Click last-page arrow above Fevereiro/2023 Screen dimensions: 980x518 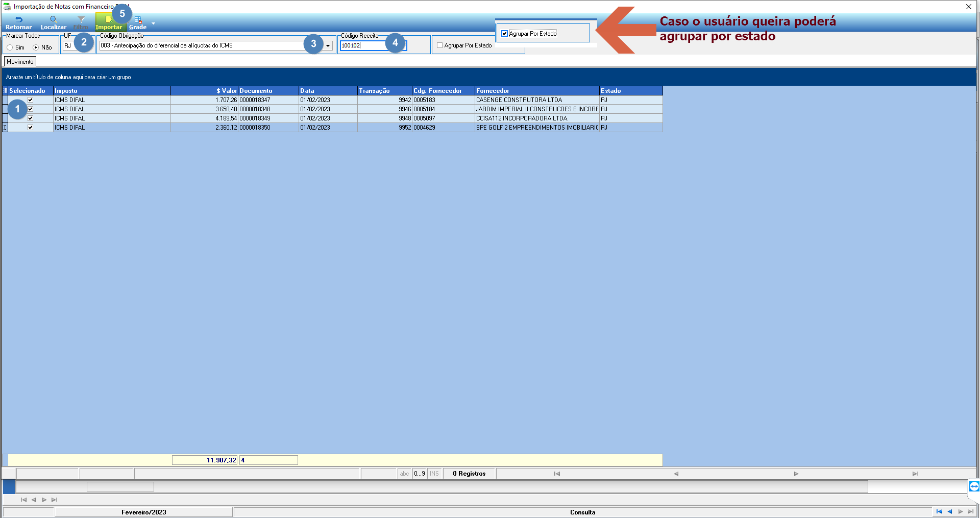(55, 500)
